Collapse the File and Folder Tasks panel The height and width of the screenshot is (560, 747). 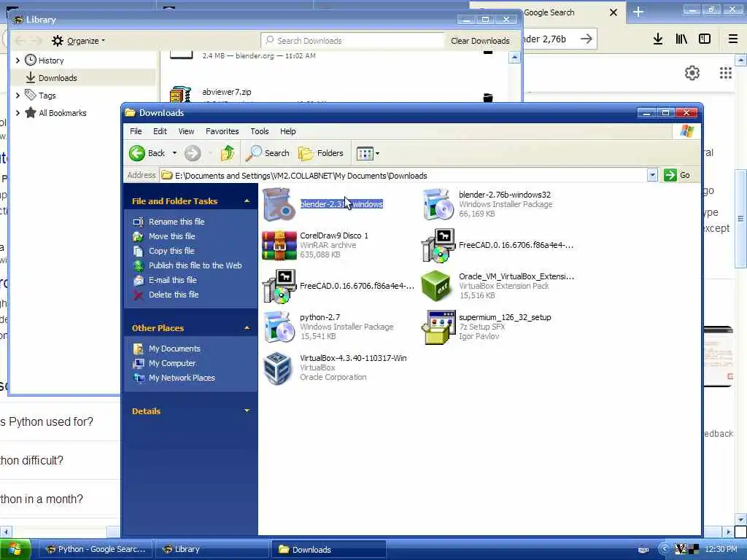247,201
